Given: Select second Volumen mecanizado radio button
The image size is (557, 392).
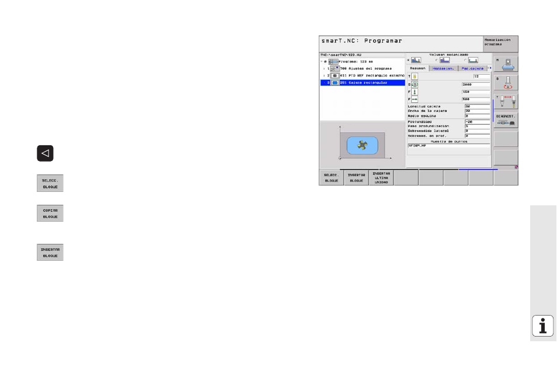Looking at the screenshot, I should click(x=437, y=60).
